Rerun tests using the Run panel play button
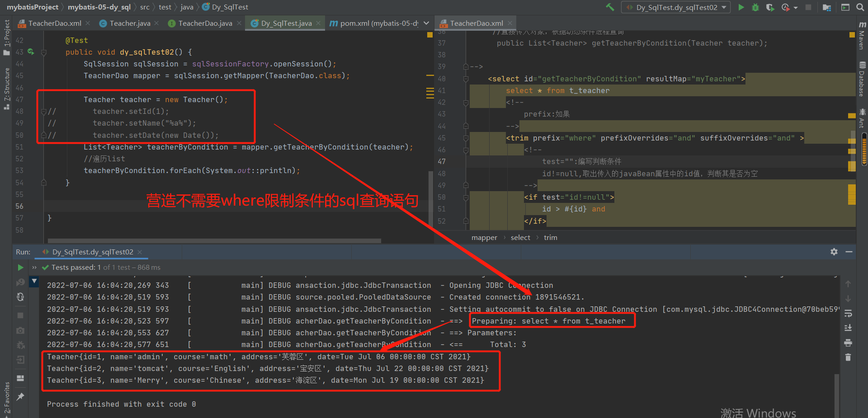Screen dimensions: 868x418 [x=20, y=268]
